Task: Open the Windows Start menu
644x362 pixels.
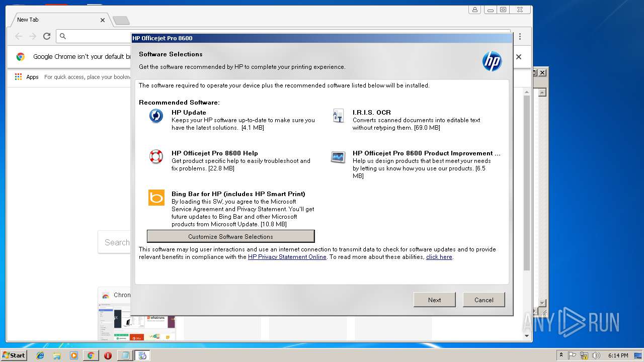Action: pos(14,355)
